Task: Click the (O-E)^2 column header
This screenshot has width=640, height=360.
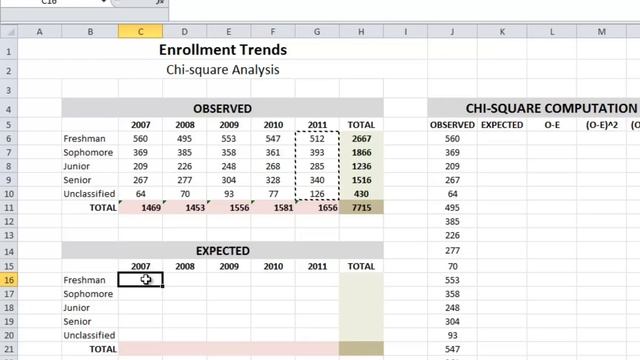Action: tap(602, 124)
